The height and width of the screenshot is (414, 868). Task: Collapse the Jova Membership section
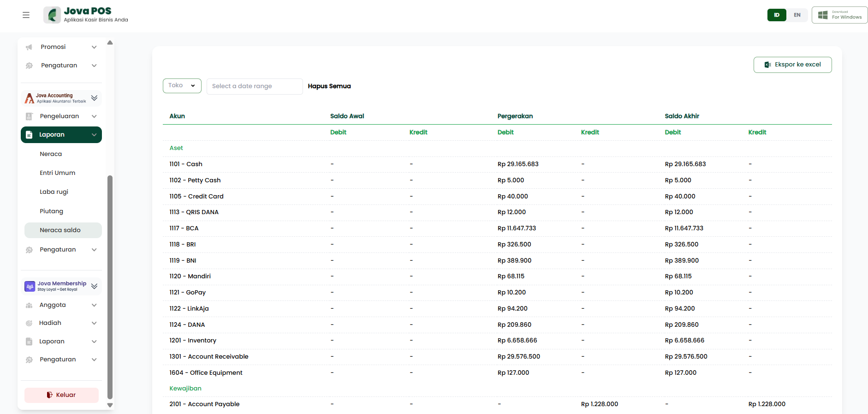[x=94, y=286]
